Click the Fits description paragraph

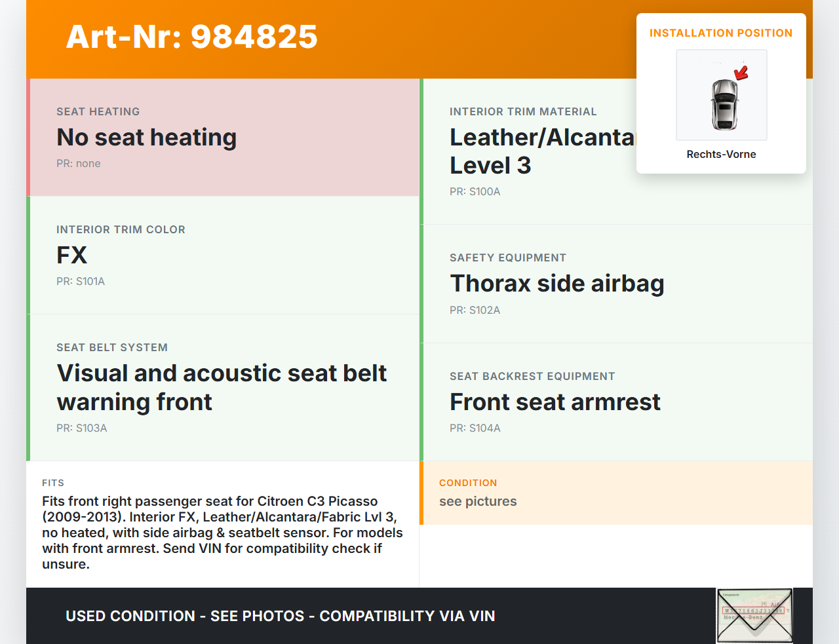(222, 532)
